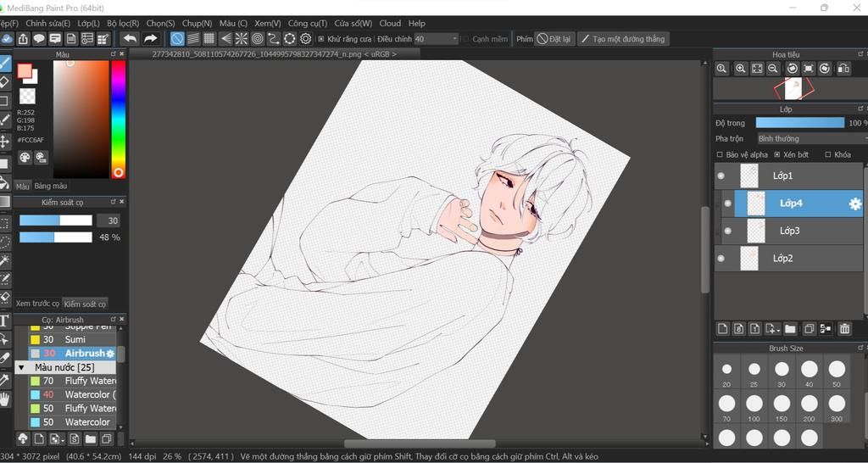Click the zoom out magnifier in Navigator
The height and width of the screenshot is (463, 868).
(x=773, y=69)
